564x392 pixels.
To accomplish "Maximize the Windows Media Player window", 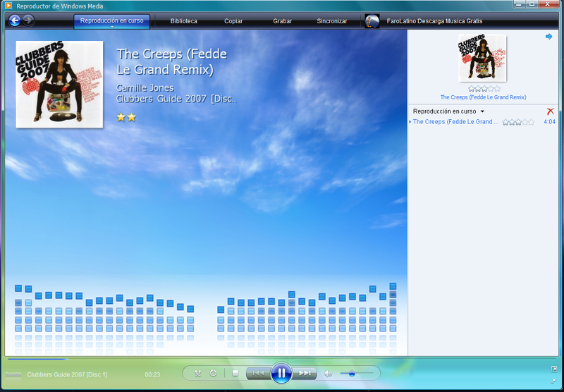I will pos(532,4).
